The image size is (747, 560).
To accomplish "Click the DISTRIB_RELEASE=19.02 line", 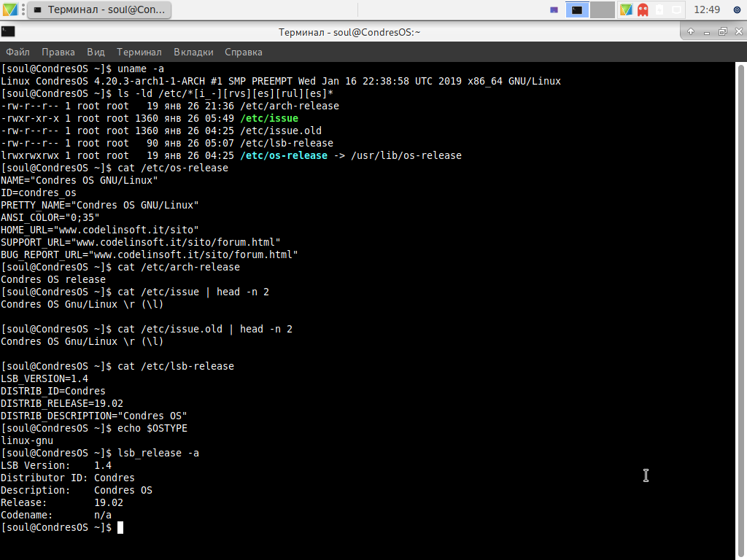I will pos(62,403).
